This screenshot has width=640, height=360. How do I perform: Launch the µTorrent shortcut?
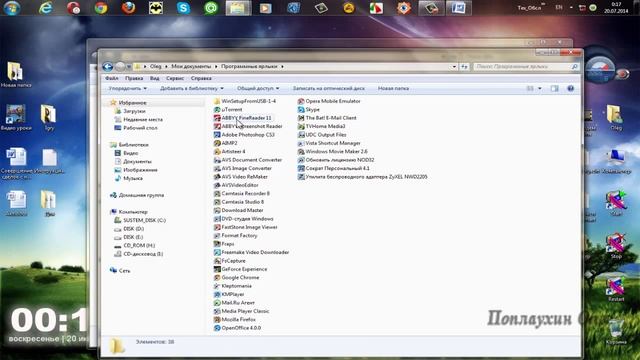click(x=228, y=109)
